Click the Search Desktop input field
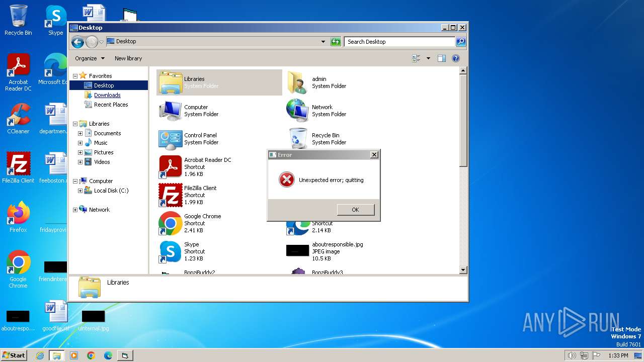 coord(400,42)
